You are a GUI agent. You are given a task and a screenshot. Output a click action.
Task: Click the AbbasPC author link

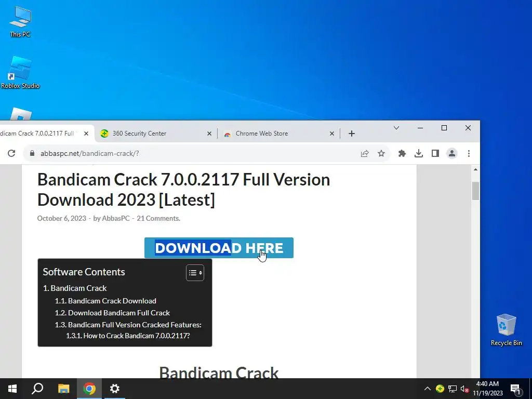(116, 219)
